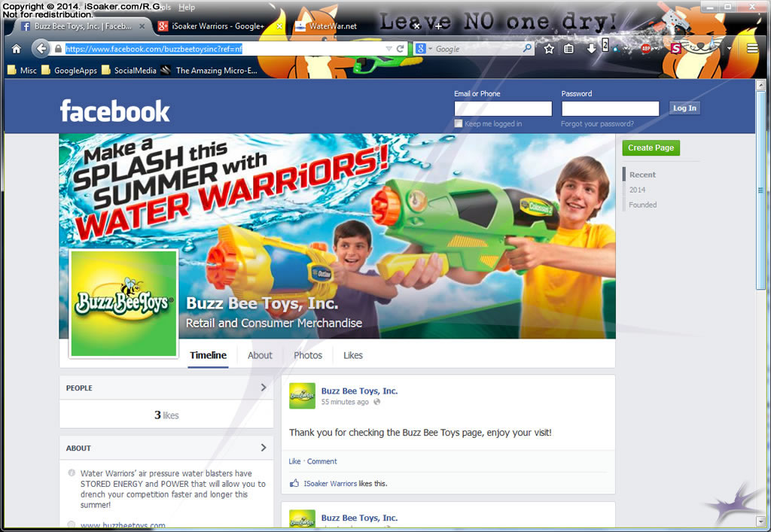Jump to 2014 in timeline navigator
Screen dimensions: 771x532
[637, 190]
